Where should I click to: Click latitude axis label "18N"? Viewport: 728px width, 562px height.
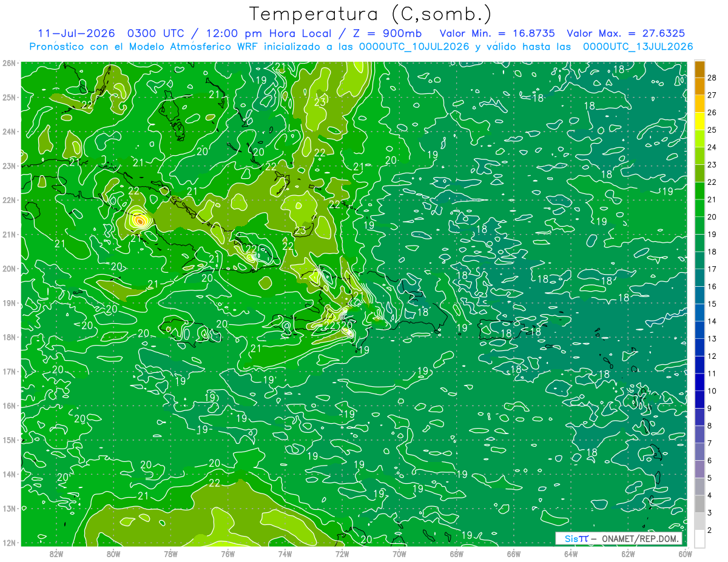[8, 337]
